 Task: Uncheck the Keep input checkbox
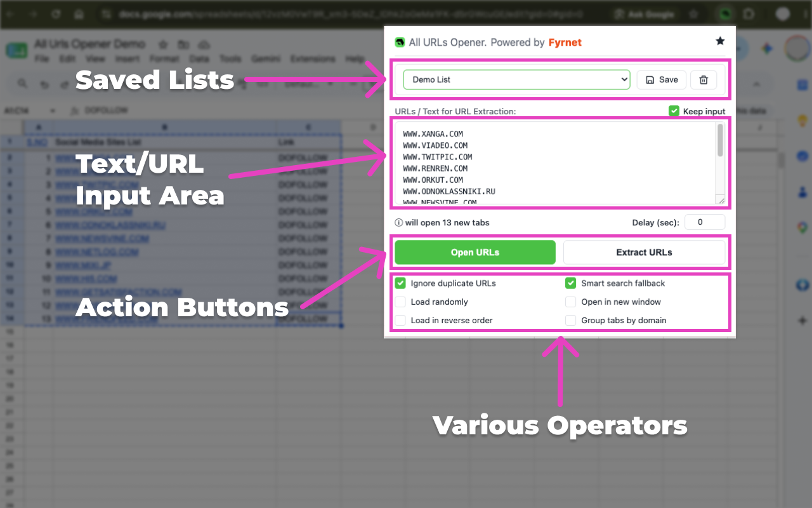tap(674, 111)
